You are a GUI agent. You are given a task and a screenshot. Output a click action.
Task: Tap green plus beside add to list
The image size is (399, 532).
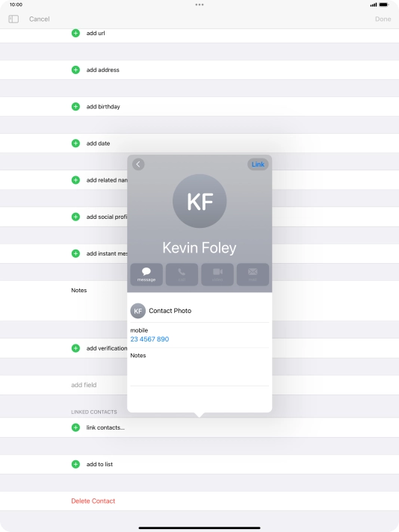[x=75, y=464]
